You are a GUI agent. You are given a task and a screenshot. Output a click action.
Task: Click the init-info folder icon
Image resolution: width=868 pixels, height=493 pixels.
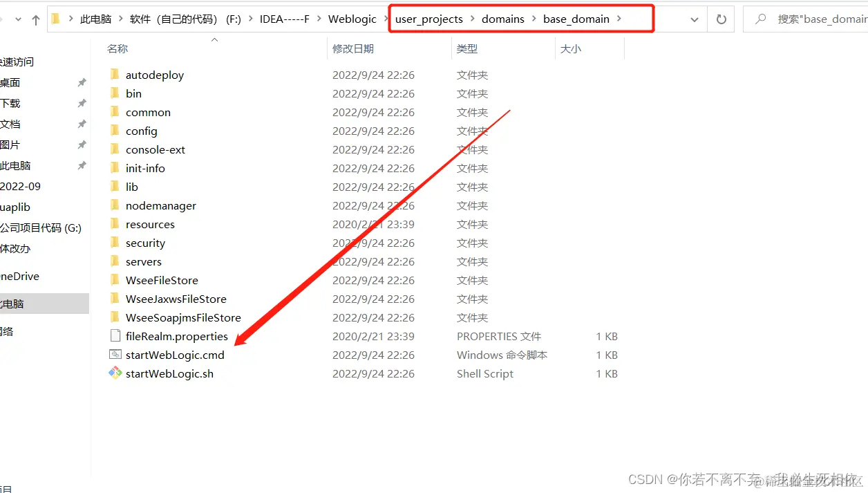tap(115, 168)
